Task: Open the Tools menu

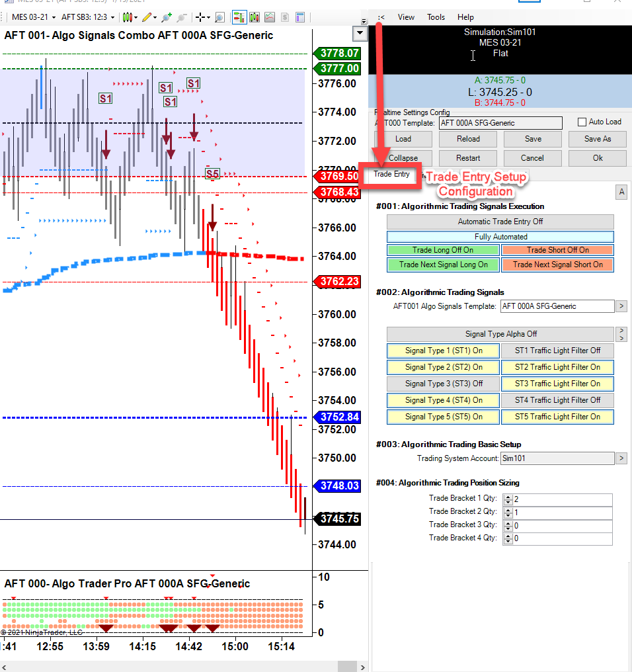Action: click(436, 17)
